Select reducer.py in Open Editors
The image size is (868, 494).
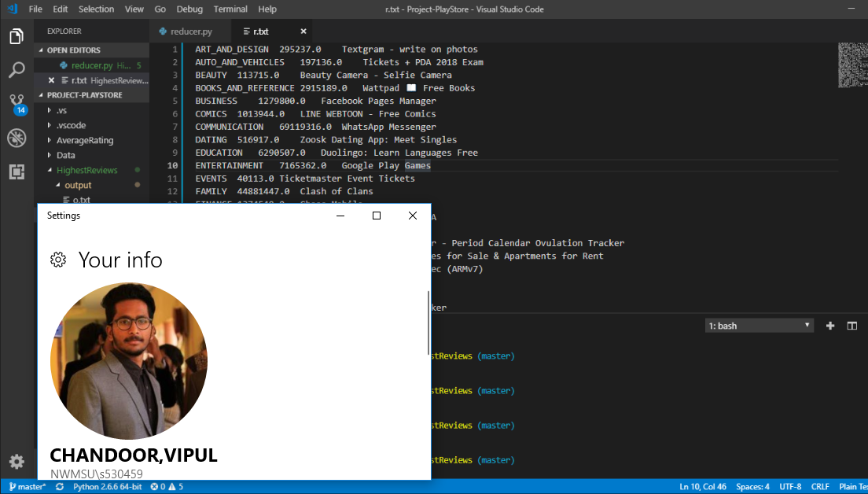coord(91,65)
